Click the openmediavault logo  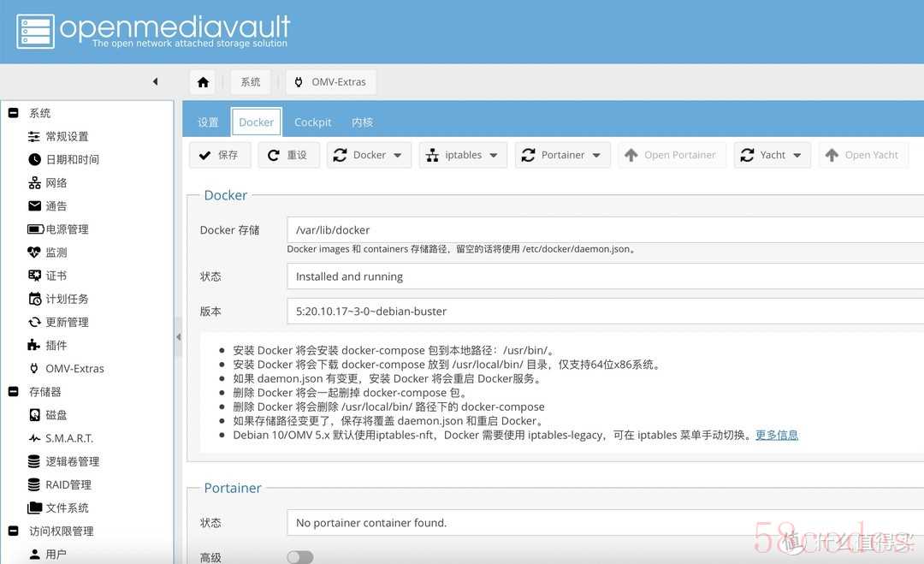point(153,31)
